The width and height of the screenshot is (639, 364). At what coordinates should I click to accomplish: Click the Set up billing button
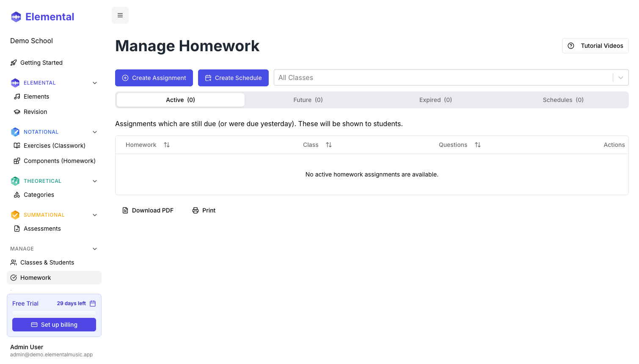pos(54,324)
